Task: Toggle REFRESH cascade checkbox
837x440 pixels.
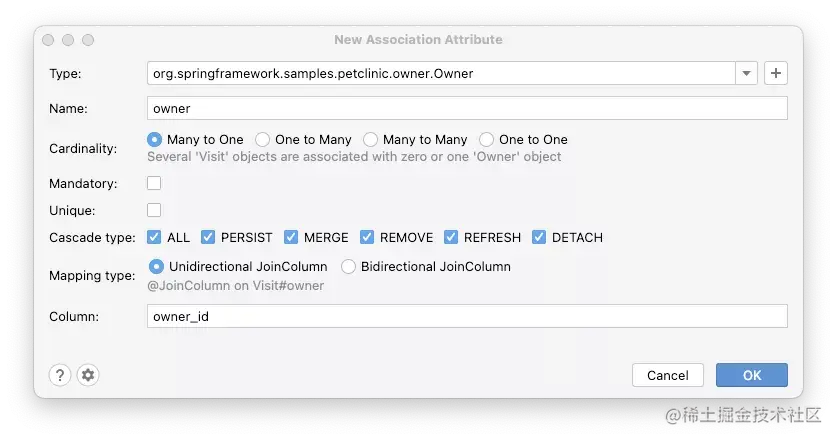Action: pos(451,237)
